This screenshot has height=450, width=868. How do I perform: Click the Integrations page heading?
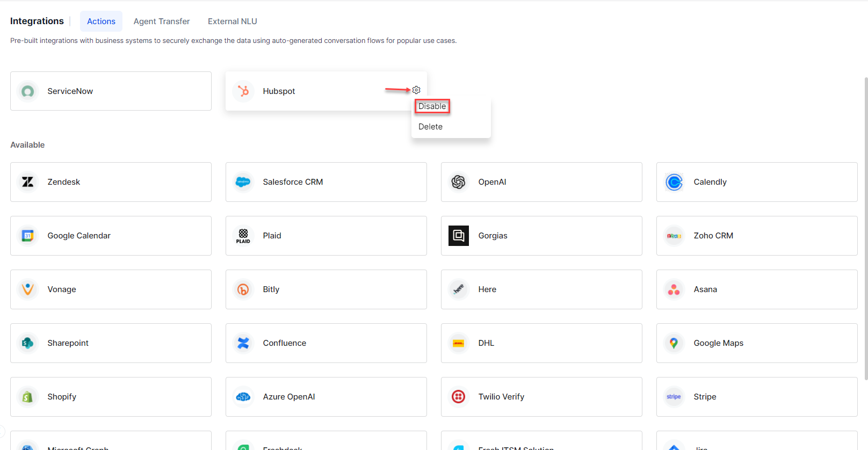pos(37,21)
